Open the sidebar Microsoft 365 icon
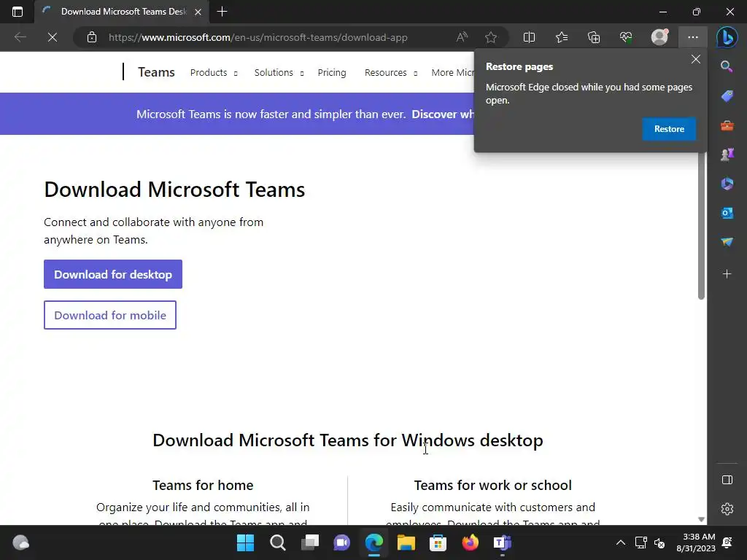The height and width of the screenshot is (560, 747). pyautogui.click(x=727, y=184)
